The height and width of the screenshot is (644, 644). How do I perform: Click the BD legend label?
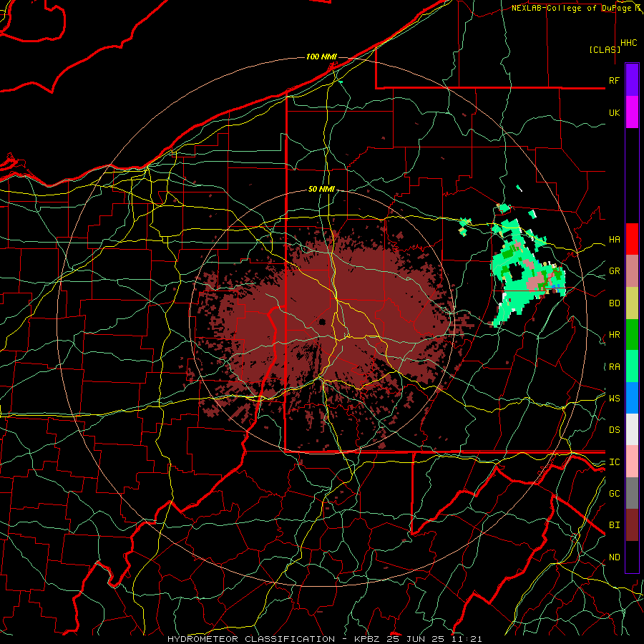(614, 303)
